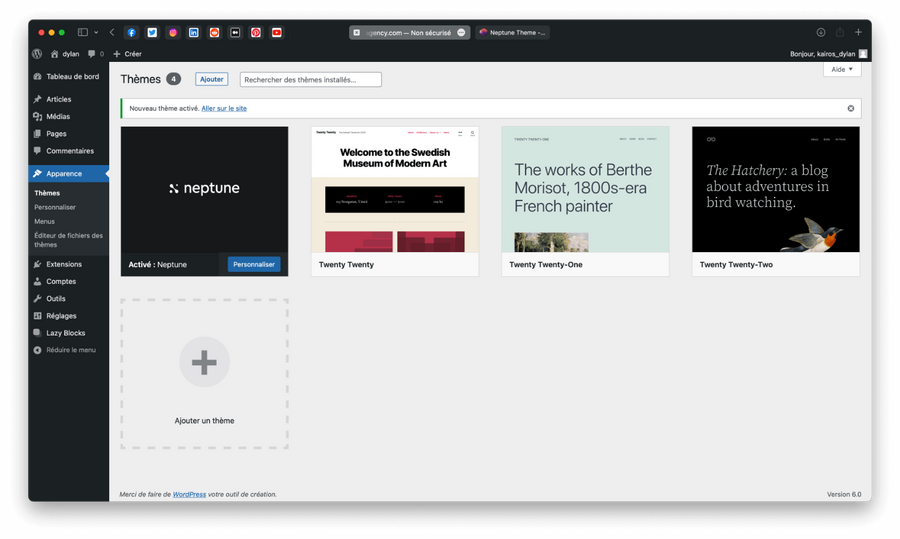Open the sidebar dropdown chevron
Screen dimensions: 900x539
(96, 33)
